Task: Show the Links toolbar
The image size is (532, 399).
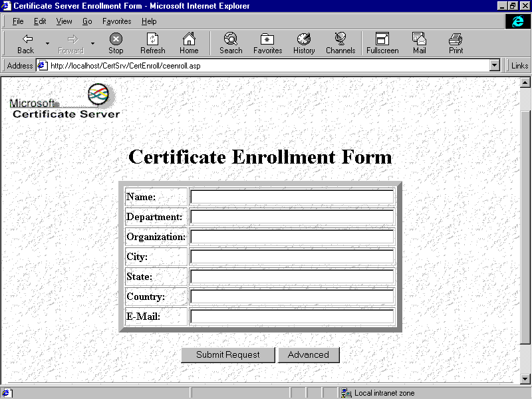Action: (x=519, y=65)
